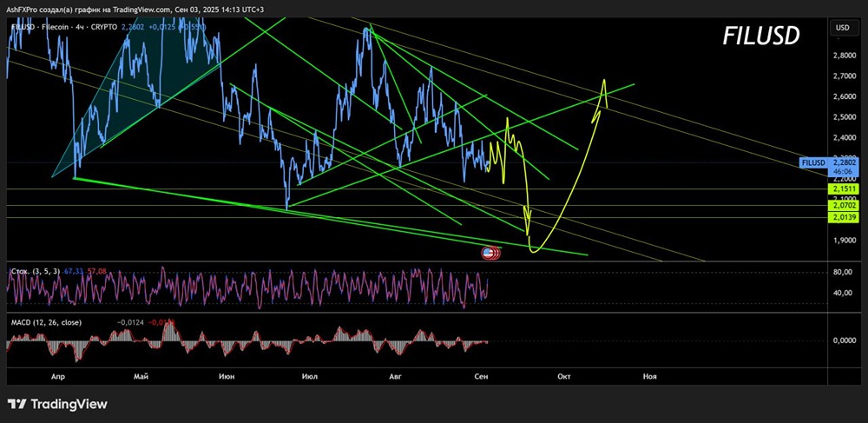Viewport: 868px width, 423px height.
Task: Click the +0,0125 price change value in legend
Action: coord(162,26)
